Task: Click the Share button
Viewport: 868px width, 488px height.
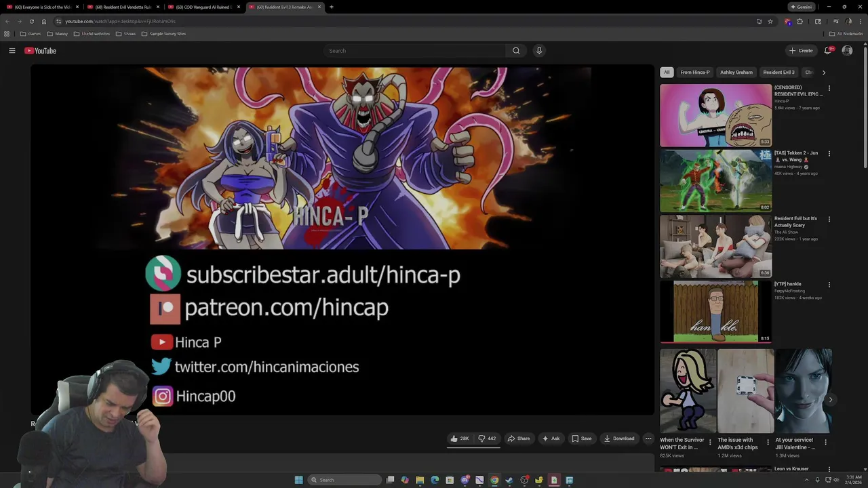Action: pos(519,439)
